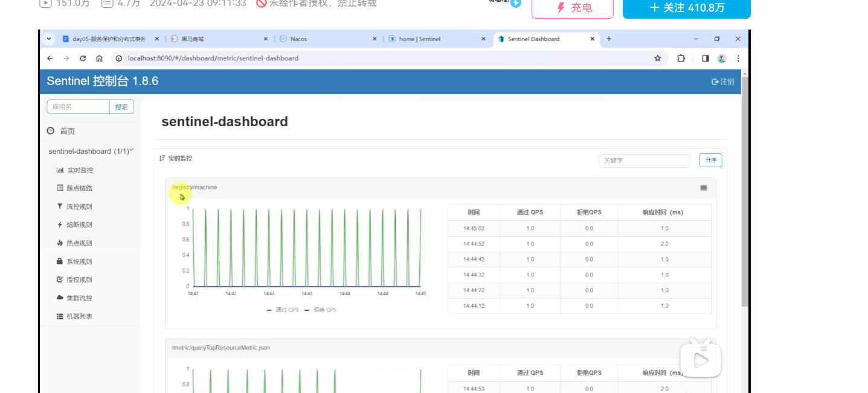
Task: Open 热点规则 in the sidebar
Action: point(74,243)
